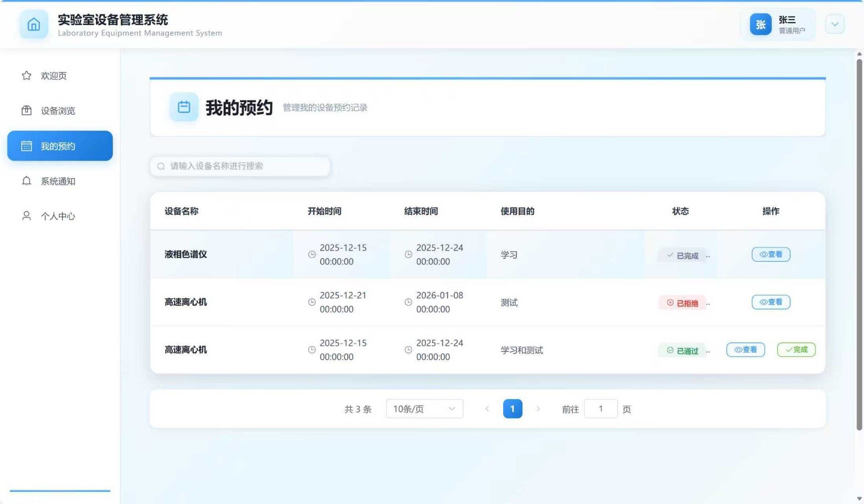The width and height of the screenshot is (864, 504).
Task: Click search magnifier icon in search box
Action: pos(161,166)
